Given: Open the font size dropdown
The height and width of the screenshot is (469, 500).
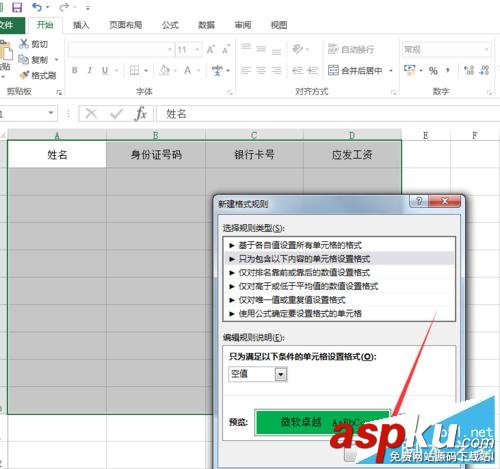Looking at the screenshot, I should point(197,50).
